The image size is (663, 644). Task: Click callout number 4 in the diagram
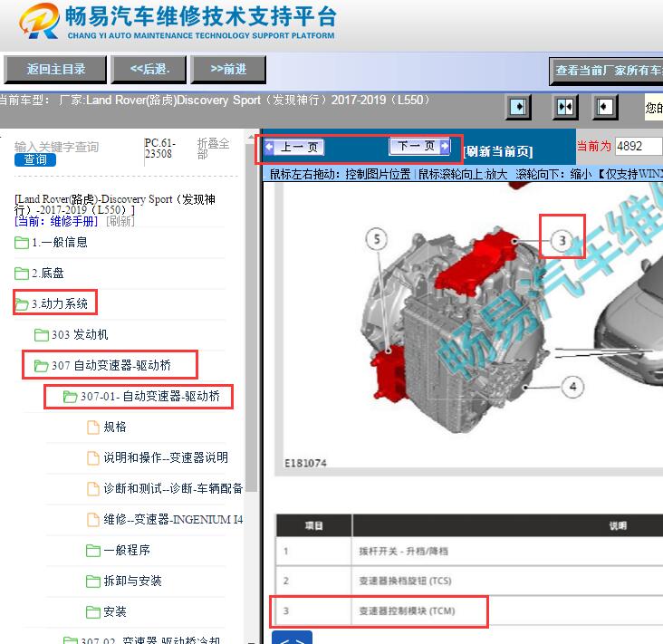pyautogui.click(x=573, y=387)
